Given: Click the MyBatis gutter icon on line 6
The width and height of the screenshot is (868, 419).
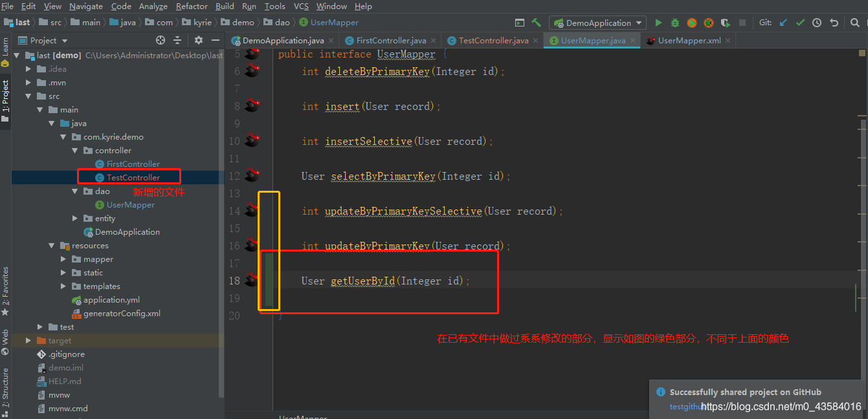Looking at the screenshot, I should (252, 70).
